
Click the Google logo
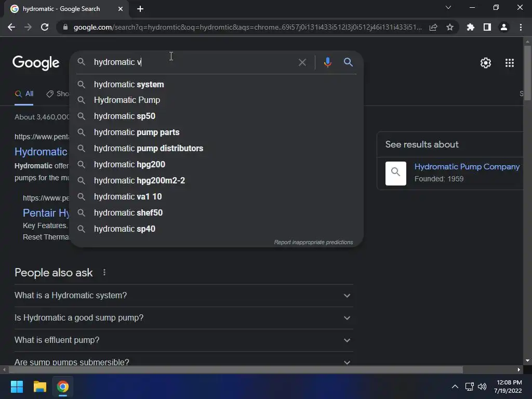36,63
